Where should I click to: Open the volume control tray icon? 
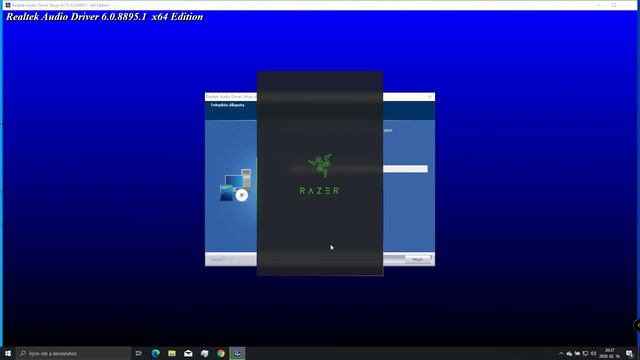[x=593, y=353]
